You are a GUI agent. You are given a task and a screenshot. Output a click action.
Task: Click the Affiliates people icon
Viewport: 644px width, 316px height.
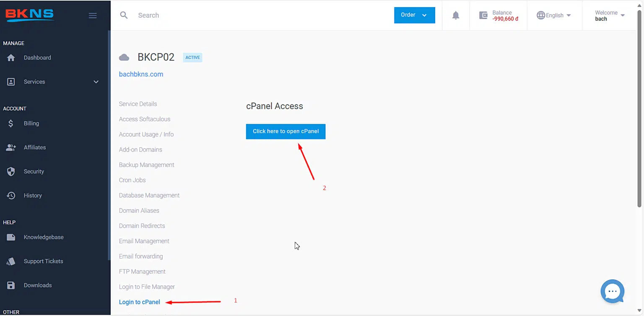coord(11,148)
